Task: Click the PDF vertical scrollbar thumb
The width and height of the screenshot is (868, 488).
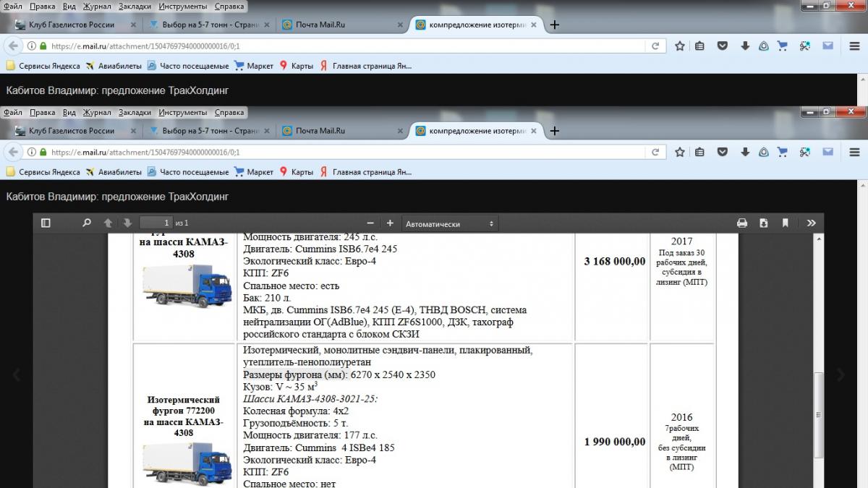Action: 819,415
